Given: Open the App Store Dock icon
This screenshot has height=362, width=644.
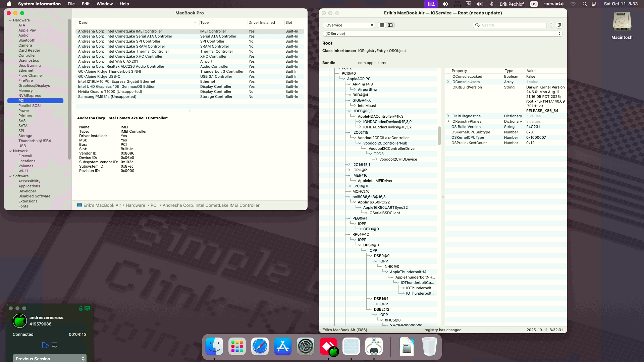Looking at the screenshot, I should tap(283, 346).
